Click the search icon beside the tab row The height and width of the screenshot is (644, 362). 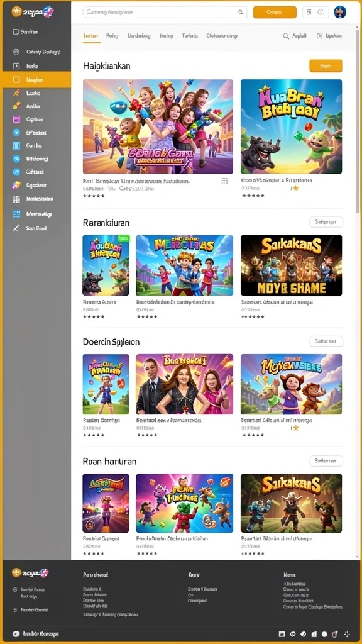pyautogui.click(x=286, y=36)
